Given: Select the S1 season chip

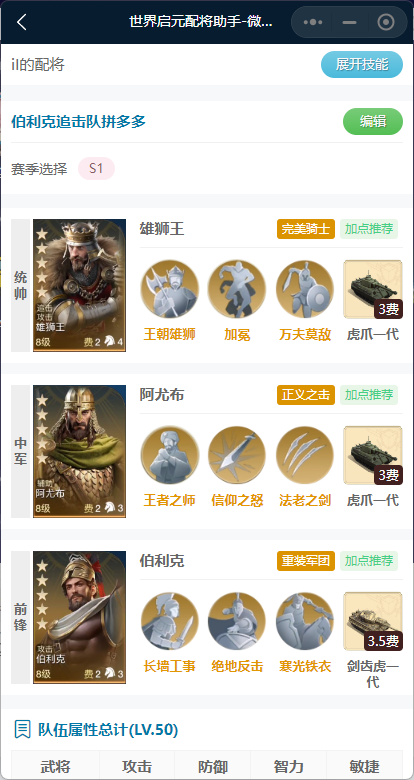Looking at the screenshot, I should coord(97,169).
